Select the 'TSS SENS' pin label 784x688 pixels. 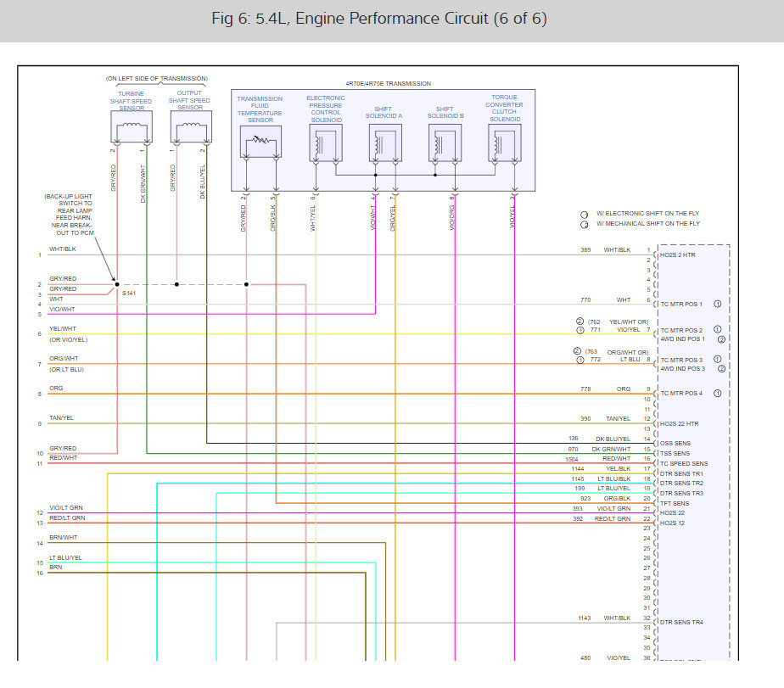tap(675, 454)
